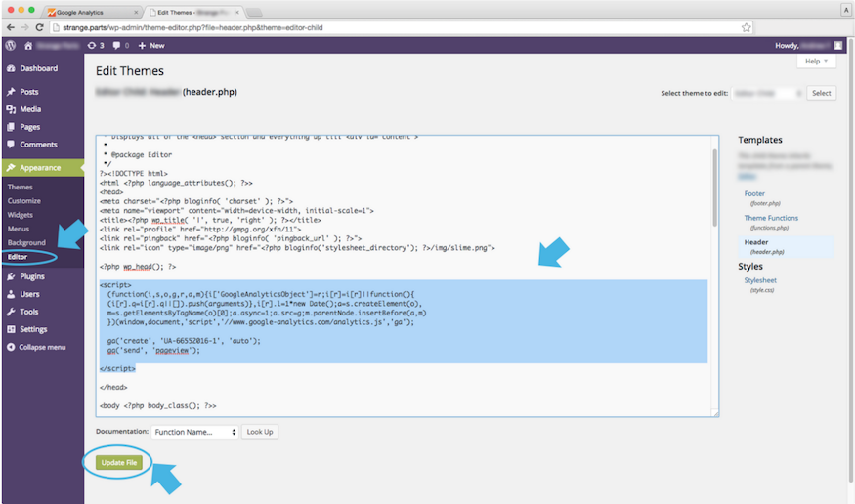Click the Users person icon
Screen dimensions: 855x504
[11, 294]
